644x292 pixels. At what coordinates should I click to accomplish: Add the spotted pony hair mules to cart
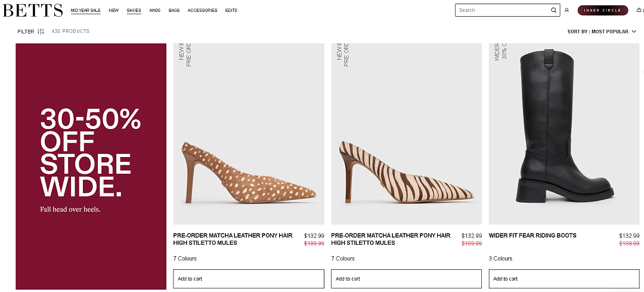point(249,279)
